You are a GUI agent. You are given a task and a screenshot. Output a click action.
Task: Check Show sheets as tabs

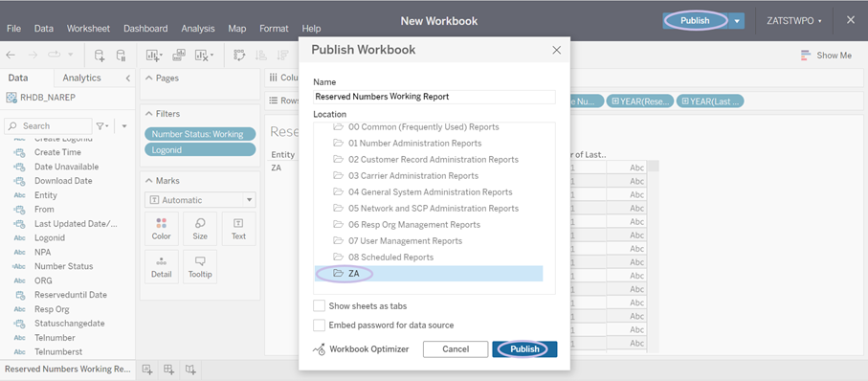[x=319, y=305]
